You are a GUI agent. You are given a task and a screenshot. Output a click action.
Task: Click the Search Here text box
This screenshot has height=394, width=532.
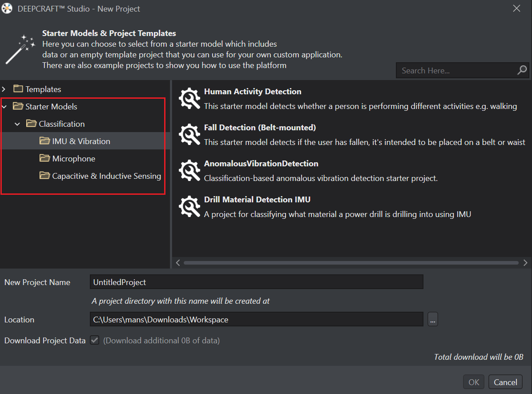(456, 70)
